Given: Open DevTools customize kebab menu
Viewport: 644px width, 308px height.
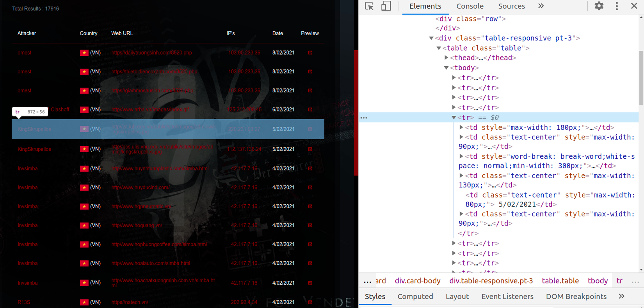Looking at the screenshot, I should (617, 6).
